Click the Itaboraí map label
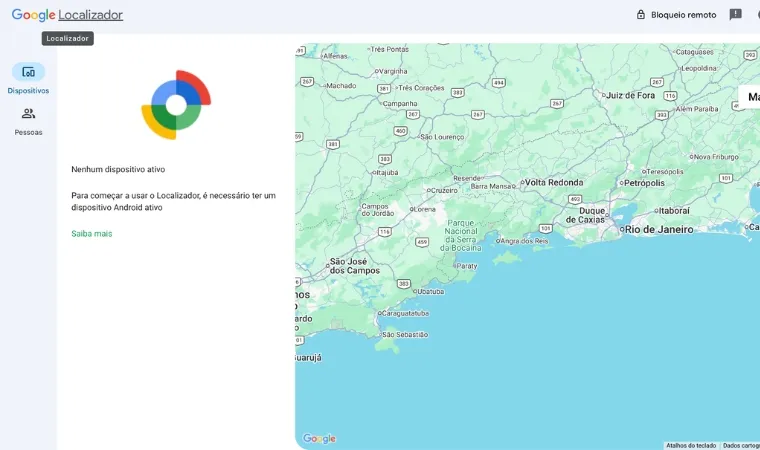The width and height of the screenshot is (760, 450). pyautogui.click(x=674, y=210)
